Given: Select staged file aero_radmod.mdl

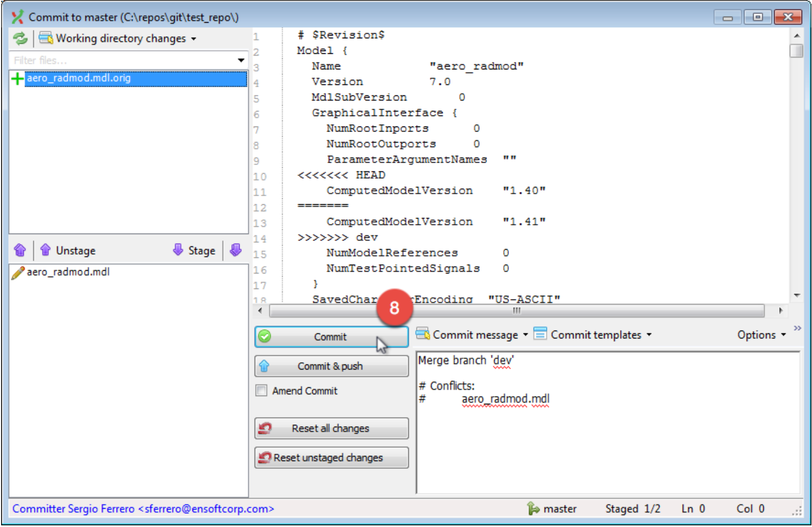Looking at the screenshot, I should point(68,272).
